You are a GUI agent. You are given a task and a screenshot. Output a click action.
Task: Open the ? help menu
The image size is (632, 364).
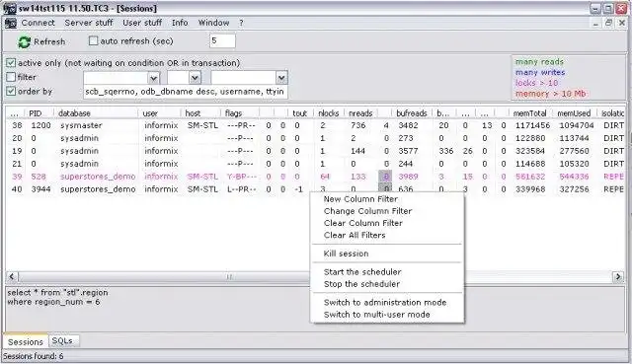pos(241,23)
